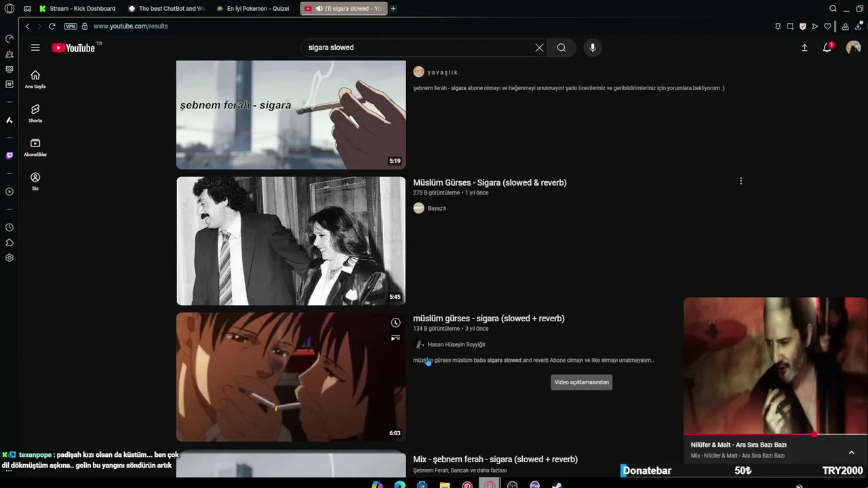The width and height of the screenshot is (868, 488).
Task: Switch to En İyi Pokemon Quizel tab
Action: click(x=254, y=9)
